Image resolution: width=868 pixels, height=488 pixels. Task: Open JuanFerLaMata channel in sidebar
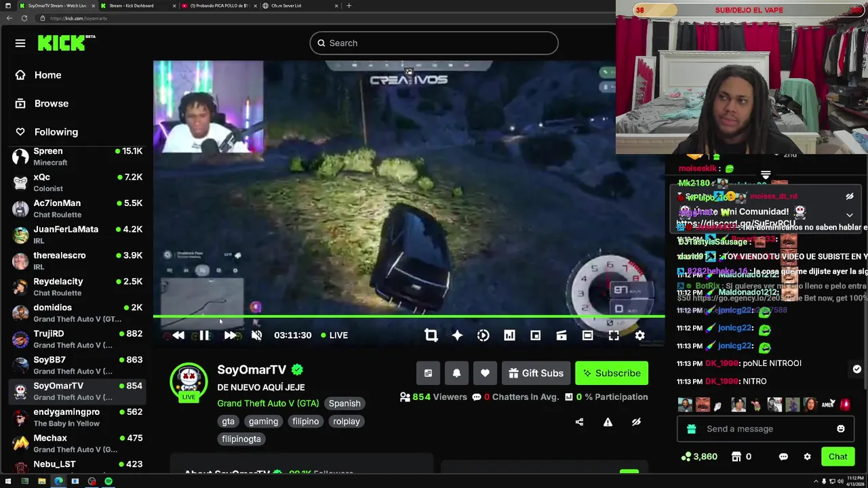pyautogui.click(x=77, y=235)
